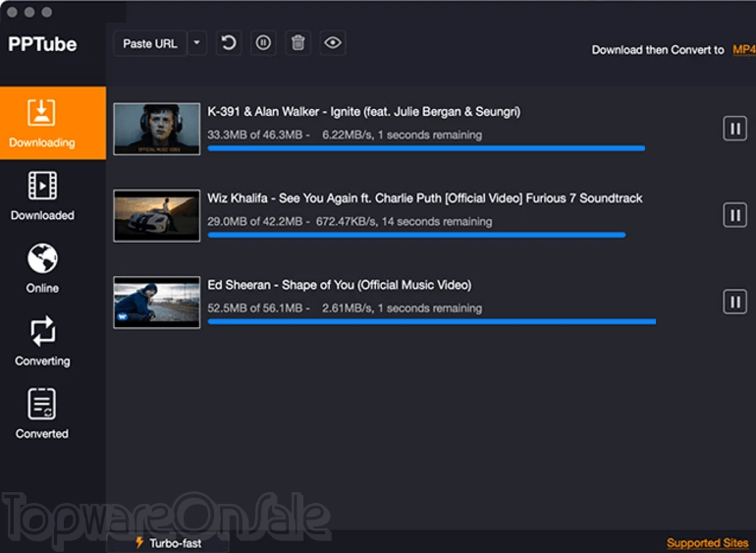Pause the K-391 & Alan Walker Ignite download

click(734, 129)
